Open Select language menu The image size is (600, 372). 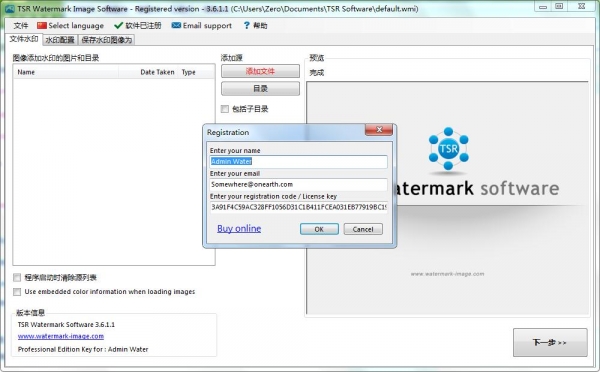[x=70, y=26]
